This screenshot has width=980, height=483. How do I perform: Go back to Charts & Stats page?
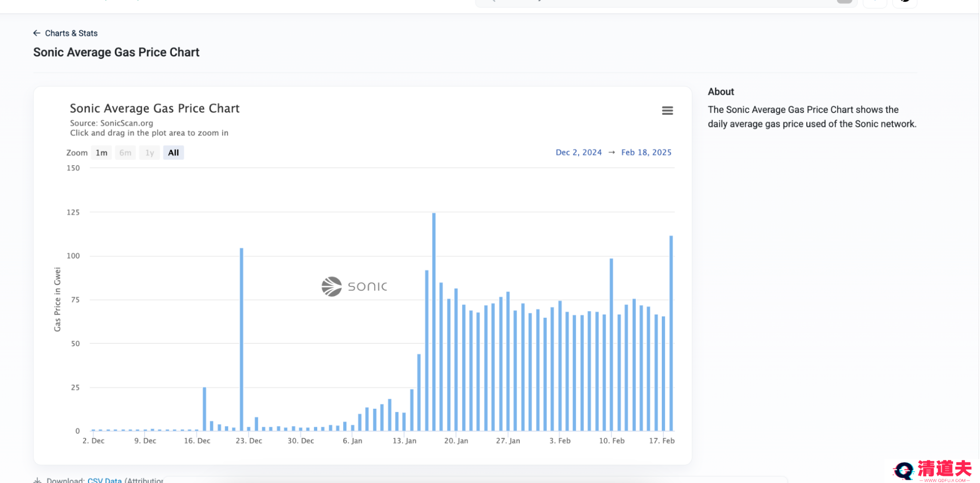[x=71, y=33]
